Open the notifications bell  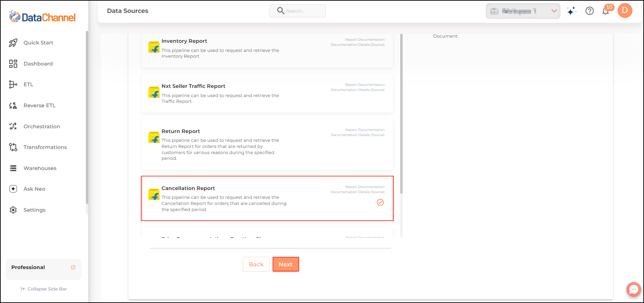coord(606,11)
